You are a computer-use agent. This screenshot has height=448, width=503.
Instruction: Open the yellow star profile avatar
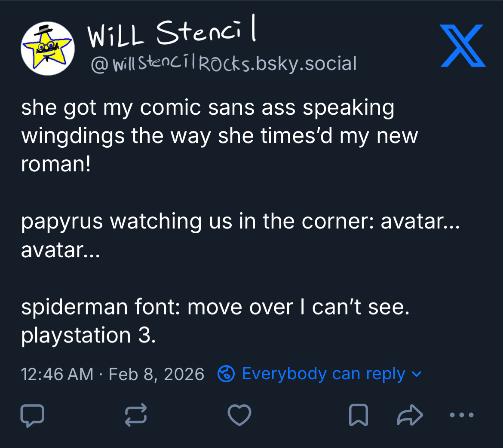[48, 49]
